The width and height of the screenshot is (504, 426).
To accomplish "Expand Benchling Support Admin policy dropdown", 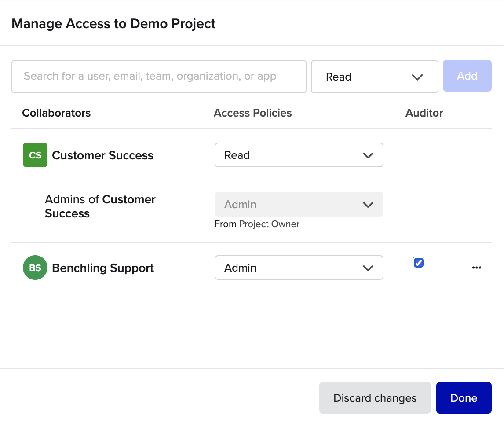I will [299, 268].
